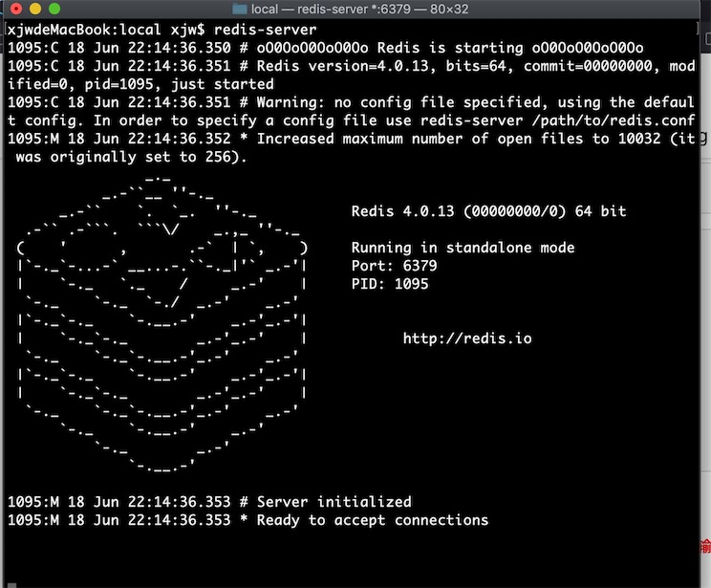
Task: Click the folder icon in the title bar
Action: (x=240, y=9)
